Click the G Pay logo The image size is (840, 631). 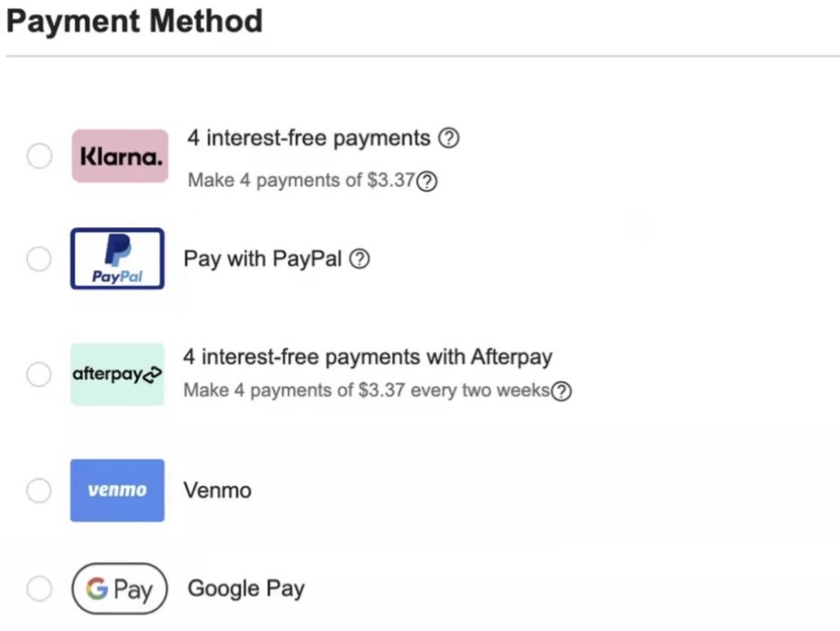click(119, 588)
